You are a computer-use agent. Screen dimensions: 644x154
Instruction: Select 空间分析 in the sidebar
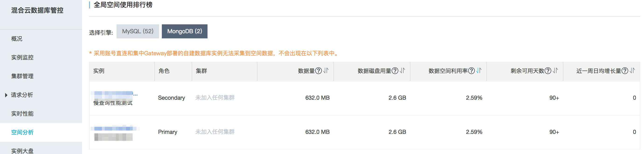[22, 132]
